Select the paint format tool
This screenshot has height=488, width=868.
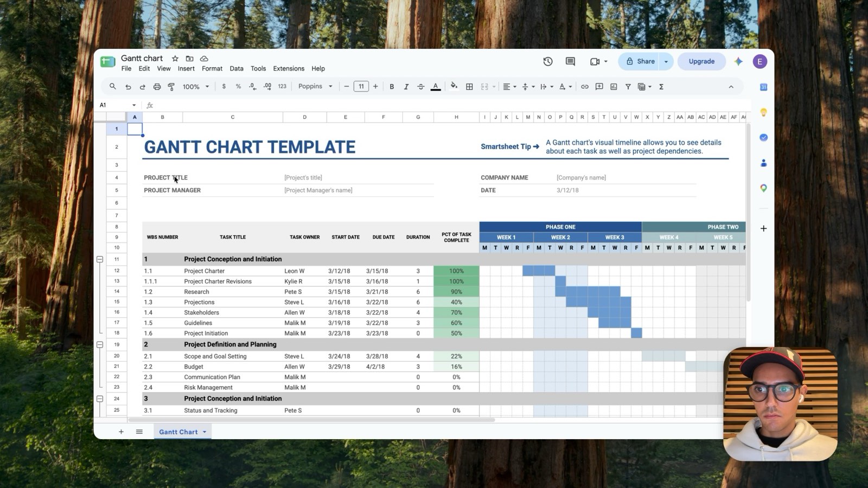coord(171,87)
